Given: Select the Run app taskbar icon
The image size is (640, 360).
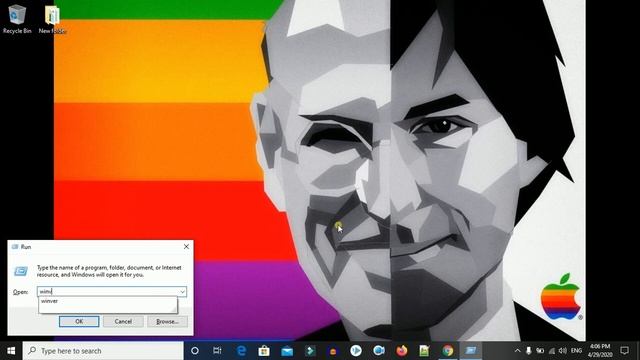Looking at the screenshot, I should (471, 351).
